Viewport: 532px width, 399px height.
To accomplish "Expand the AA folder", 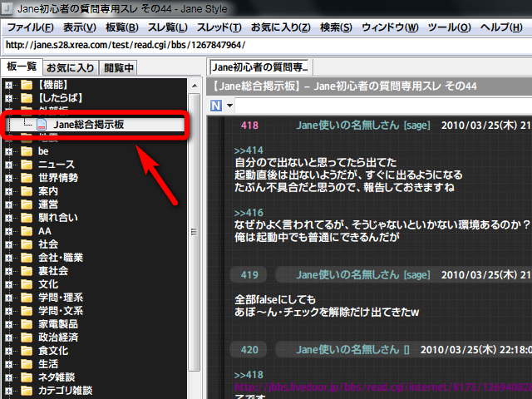I will 8,231.
